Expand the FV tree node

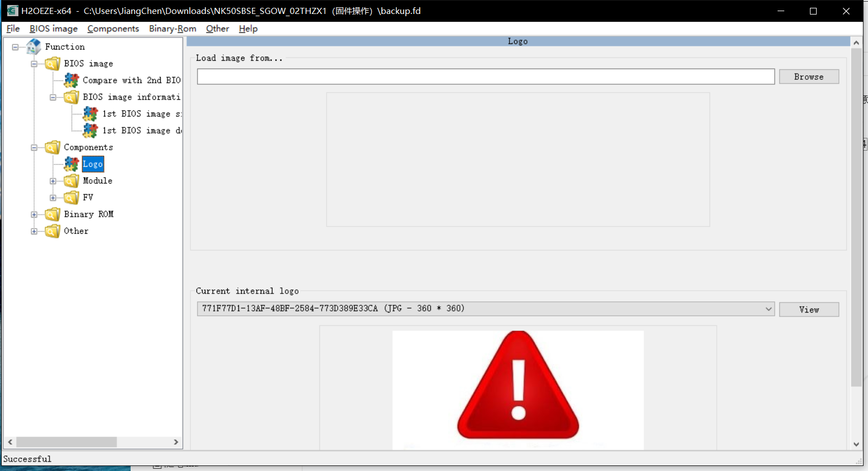pyautogui.click(x=53, y=198)
